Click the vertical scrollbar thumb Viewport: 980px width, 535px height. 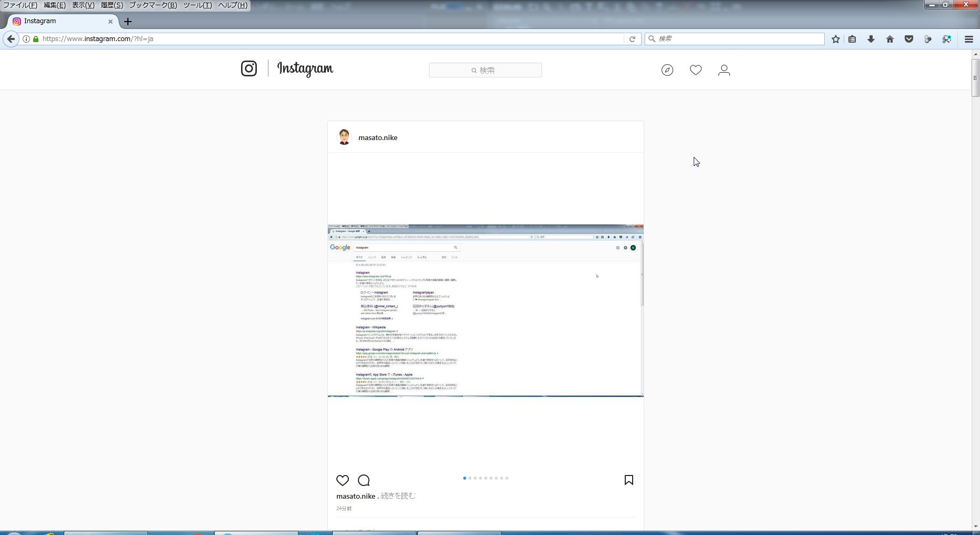(975, 78)
